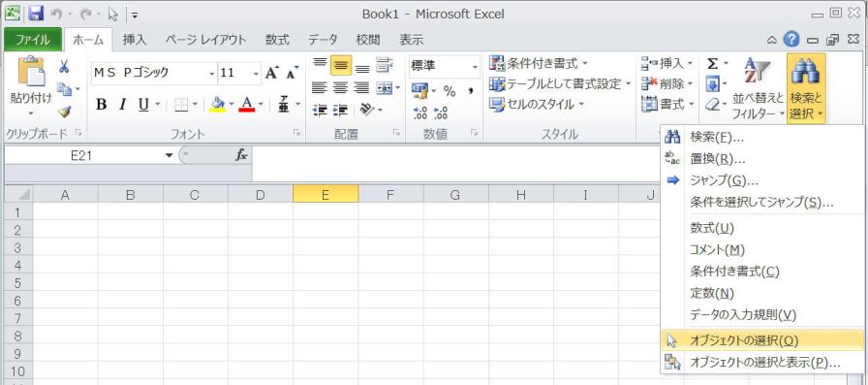Select the Format Painter brush icon
The height and width of the screenshot is (385, 868).
click(65, 112)
